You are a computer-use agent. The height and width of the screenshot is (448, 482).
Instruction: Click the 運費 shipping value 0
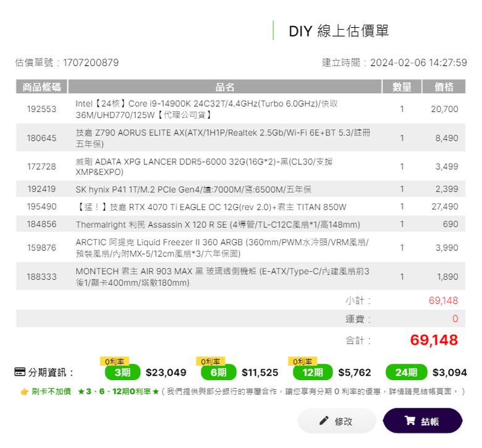tap(455, 319)
